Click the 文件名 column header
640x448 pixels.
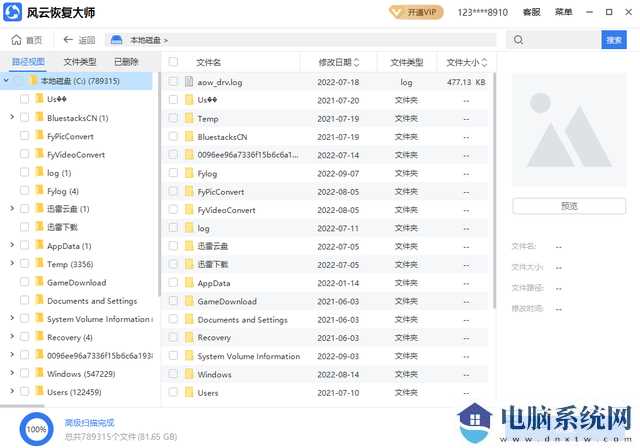[x=208, y=62]
